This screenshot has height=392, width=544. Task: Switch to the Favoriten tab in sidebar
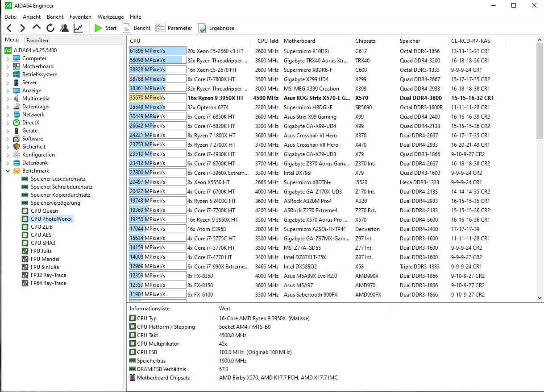click(x=37, y=40)
